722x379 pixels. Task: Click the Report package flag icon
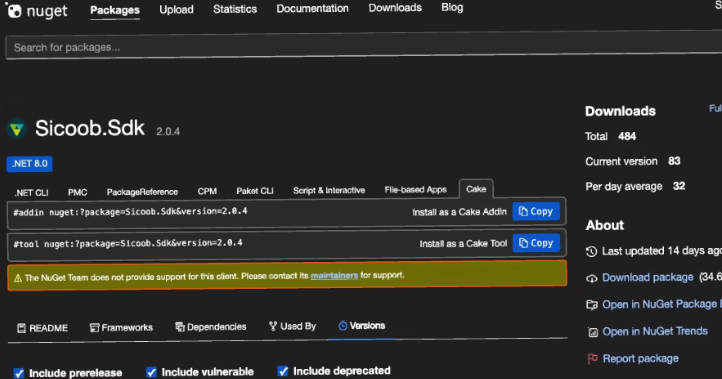593,358
